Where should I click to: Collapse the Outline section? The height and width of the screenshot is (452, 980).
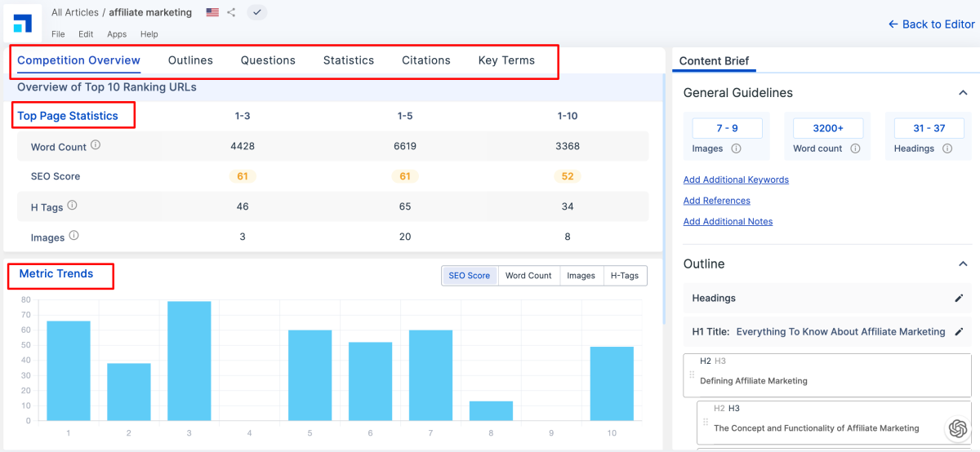coord(963,264)
